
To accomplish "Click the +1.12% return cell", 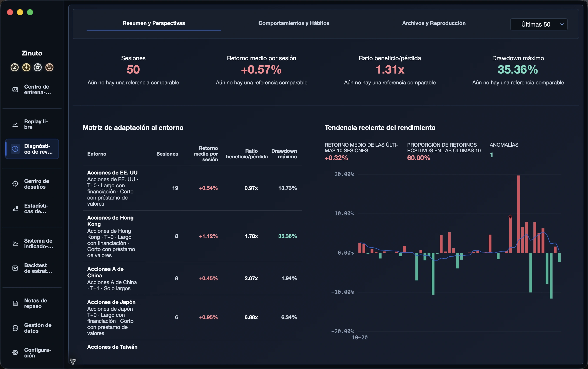I will point(209,236).
